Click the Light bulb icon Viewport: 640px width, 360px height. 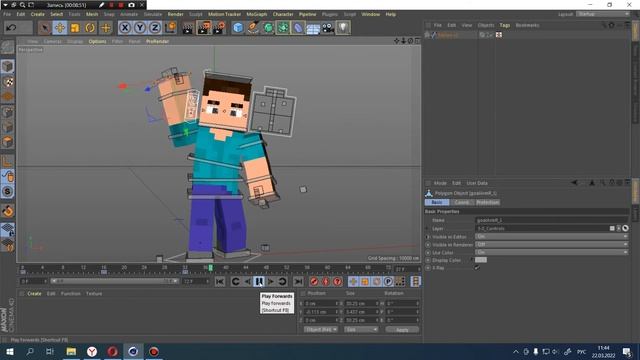pyautogui.click(x=343, y=28)
